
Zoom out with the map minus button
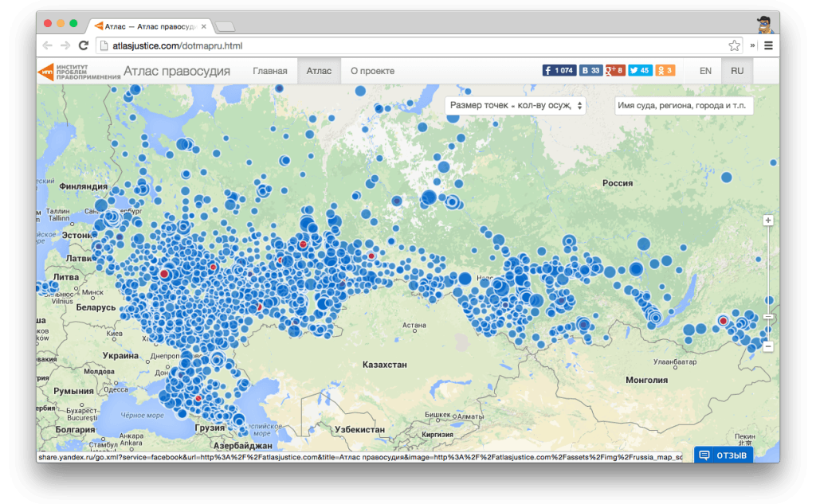767,346
